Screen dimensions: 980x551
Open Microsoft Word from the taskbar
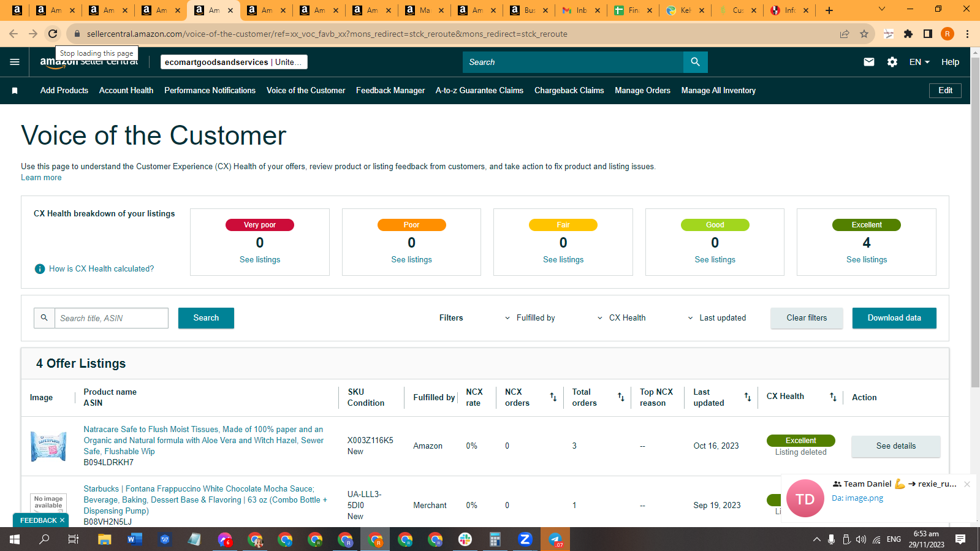coord(135,539)
